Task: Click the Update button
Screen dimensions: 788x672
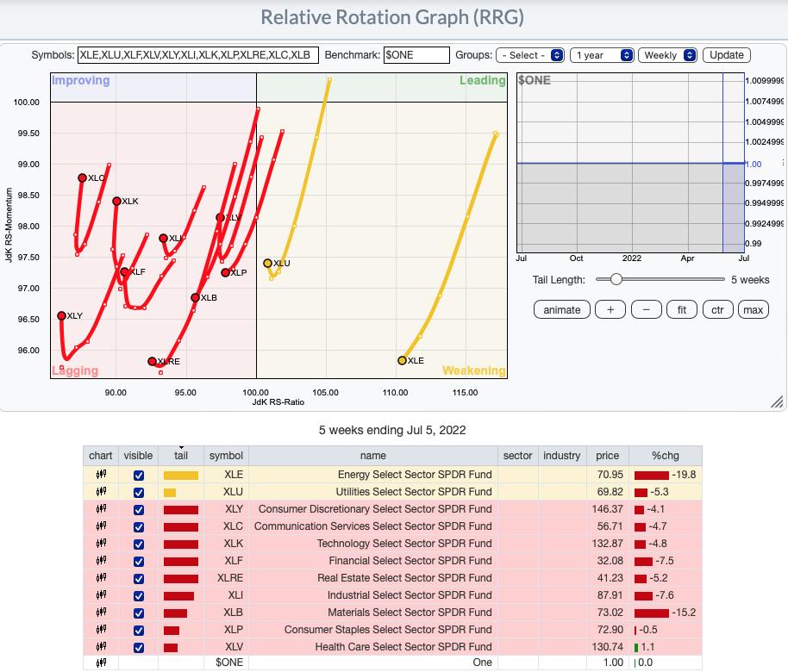Action: point(726,55)
